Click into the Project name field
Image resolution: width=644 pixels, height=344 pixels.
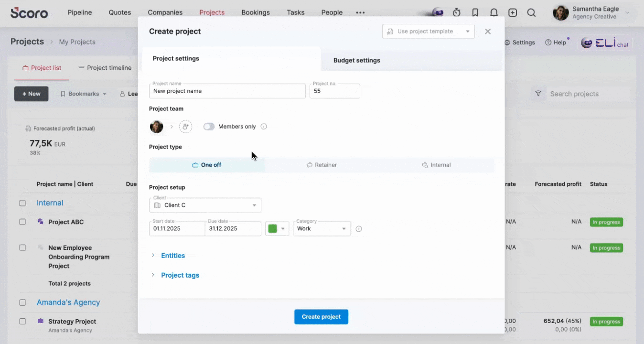pos(227,91)
